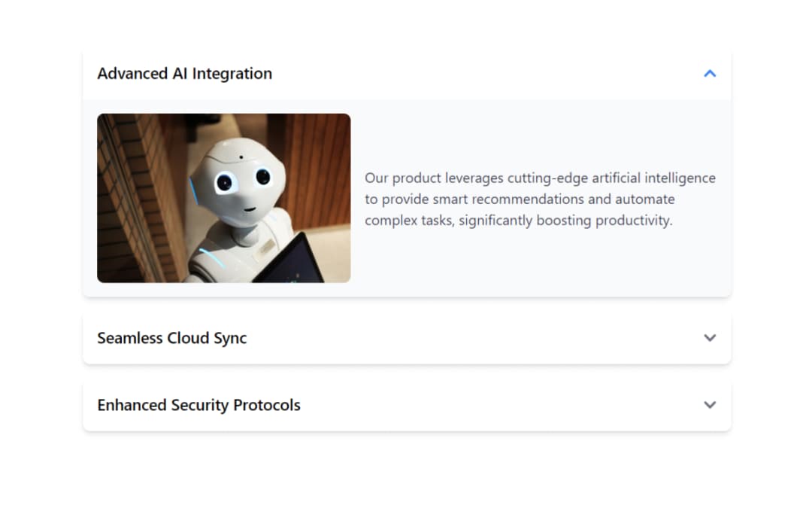This screenshot has width=812, height=508.
Task: Click the word "Seamless" in the second header
Action: click(130, 338)
